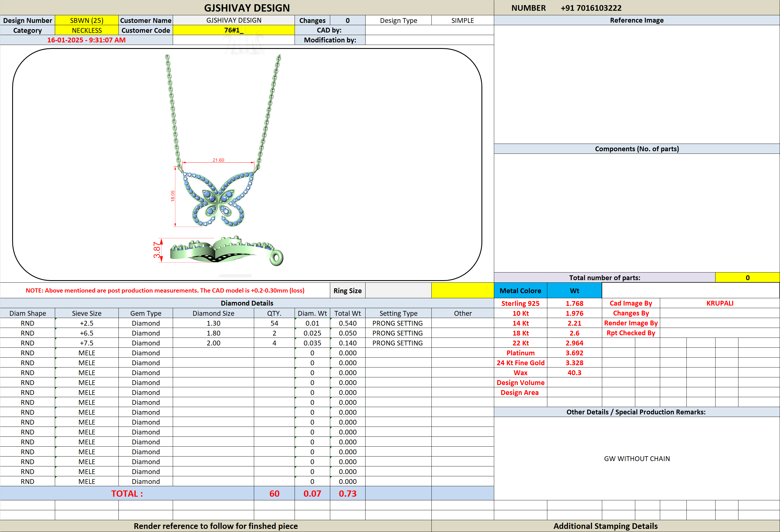The image size is (780, 532).
Task: Click the Additional Stamping Details header
Action: click(606, 526)
